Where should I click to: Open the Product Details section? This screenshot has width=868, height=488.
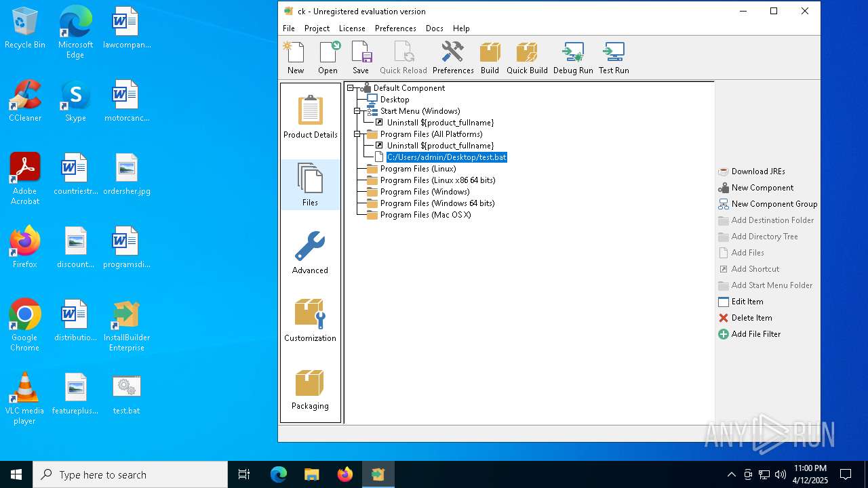click(311, 117)
